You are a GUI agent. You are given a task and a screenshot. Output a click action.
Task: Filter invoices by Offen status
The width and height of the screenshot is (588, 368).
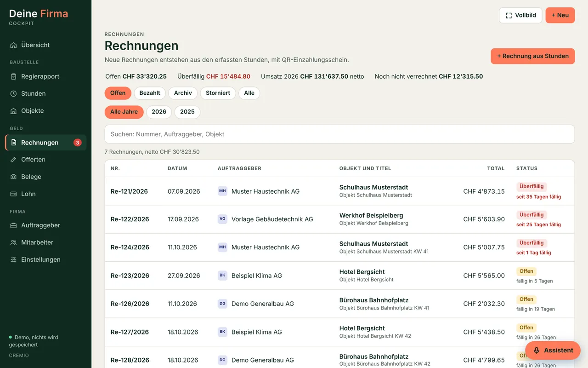pyautogui.click(x=118, y=93)
